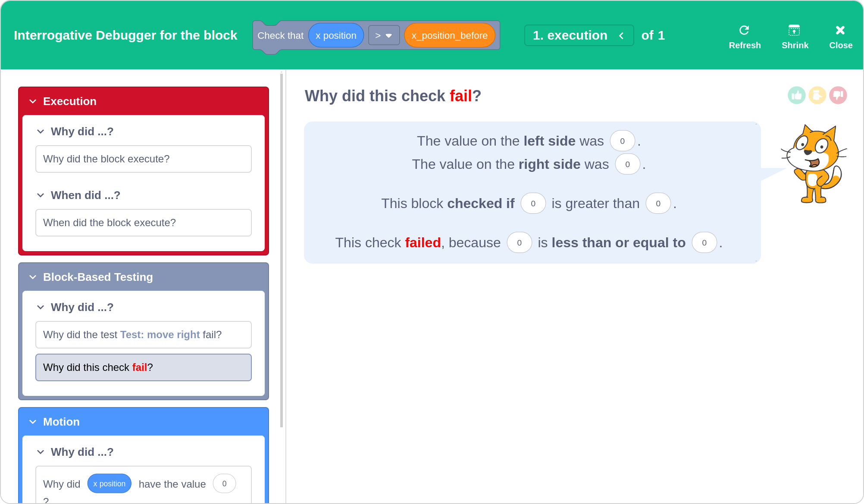Select 'Why did the block execute?'
Image resolution: width=864 pixels, height=504 pixels.
tap(143, 159)
